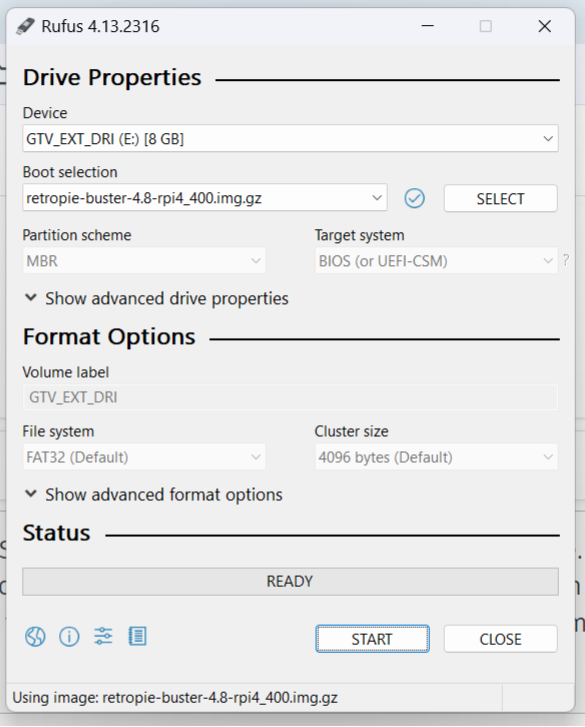Click the Partition scheme label
This screenshot has width=585, height=727.
[77, 235]
